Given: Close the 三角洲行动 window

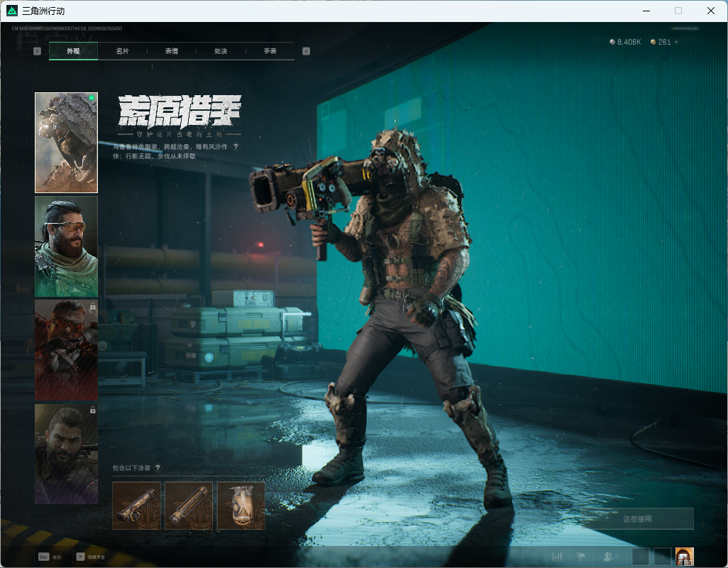Looking at the screenshot, I should (711, 11).
